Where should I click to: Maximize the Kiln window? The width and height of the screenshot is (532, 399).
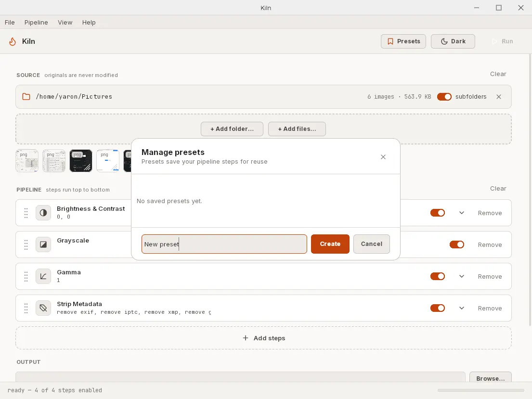[499, 8]
